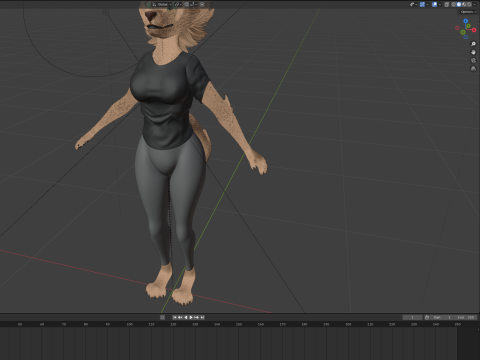Jump to next keyframe

pyautogui.click(x=196, y=317)
